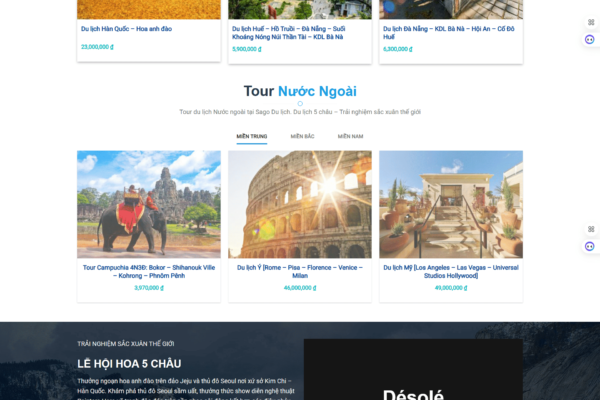This screenshot has width=600, height=400.
Task: Click the 6,300,000 ₫ price
Action: click(398, 49)
